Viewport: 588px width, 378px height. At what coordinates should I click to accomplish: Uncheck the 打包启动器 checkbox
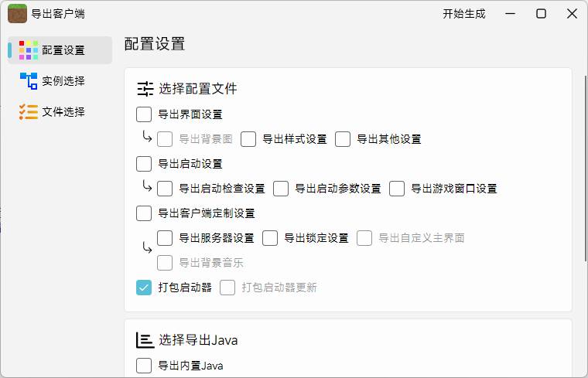tap(144, 288)
